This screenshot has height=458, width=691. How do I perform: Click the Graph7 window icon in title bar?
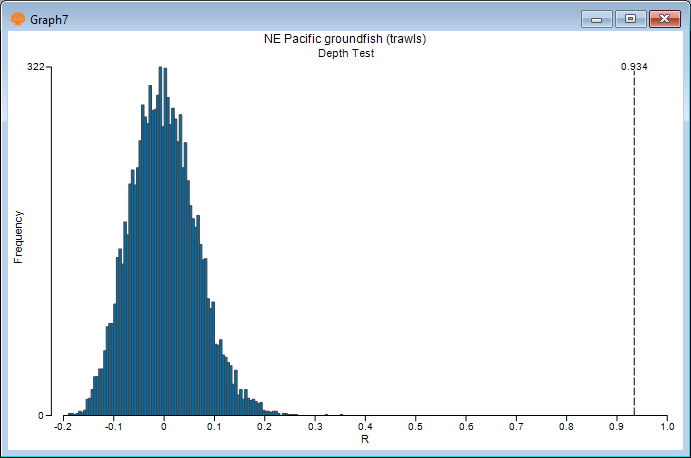tap(17, 19)
